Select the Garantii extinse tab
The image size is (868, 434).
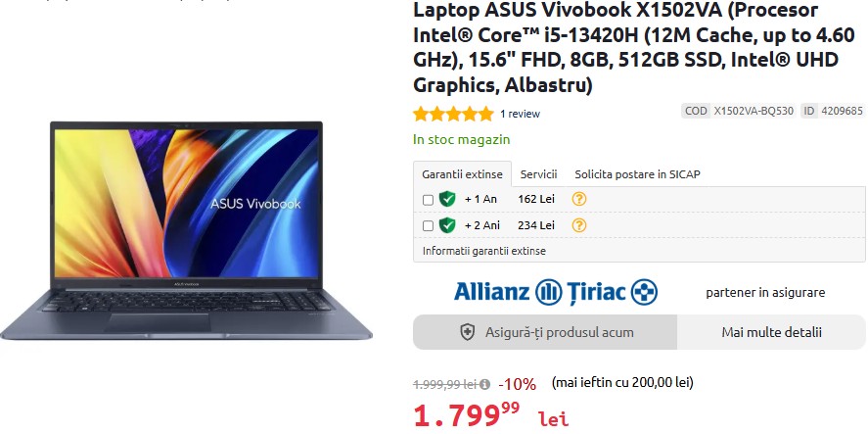tap(462, 174)
